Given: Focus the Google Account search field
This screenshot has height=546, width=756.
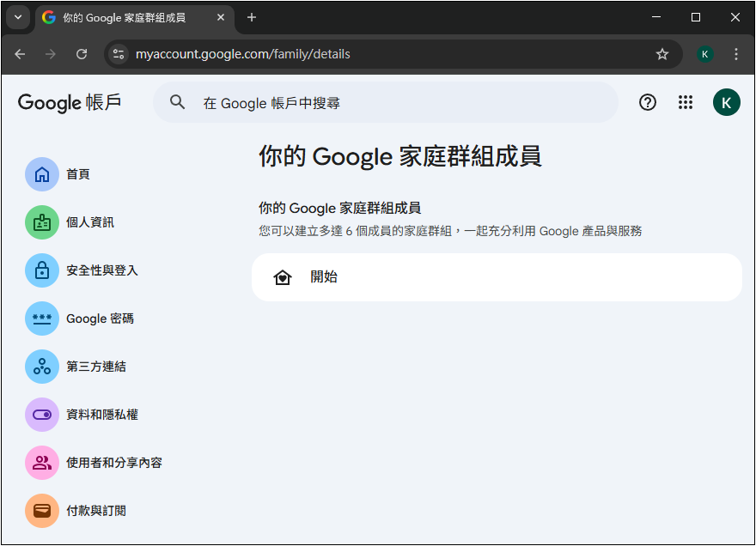Looking at the screenshot, I should (x=404, y=103).
